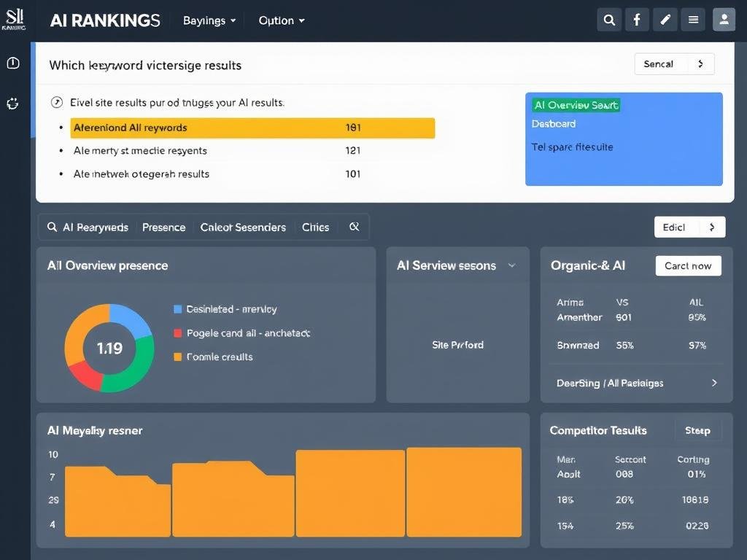Expand the Baylings dropdown in the top bar
This screenshot has height=560, width=747.
pyautogui.click(x=209, y=20)
